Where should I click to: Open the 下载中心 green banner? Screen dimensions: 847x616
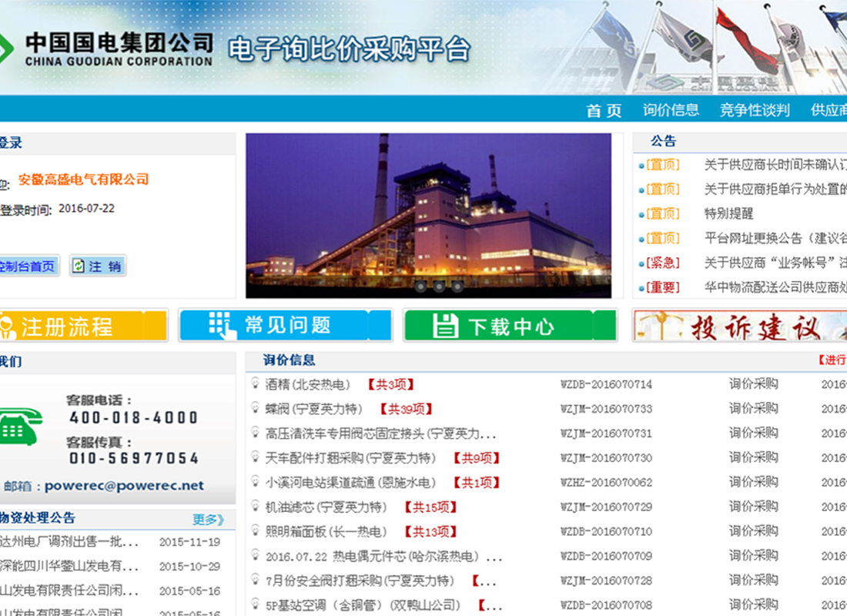pyautogui.click(x=511, y=325)
